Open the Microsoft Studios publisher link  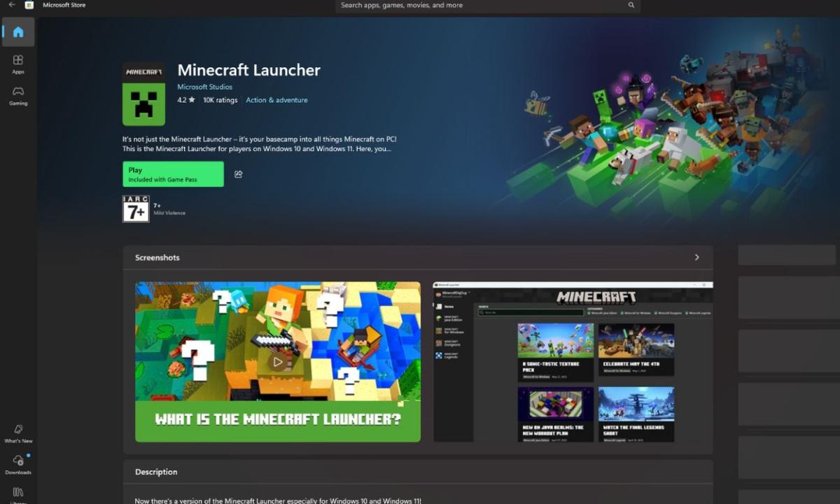[x=204, y=86]
